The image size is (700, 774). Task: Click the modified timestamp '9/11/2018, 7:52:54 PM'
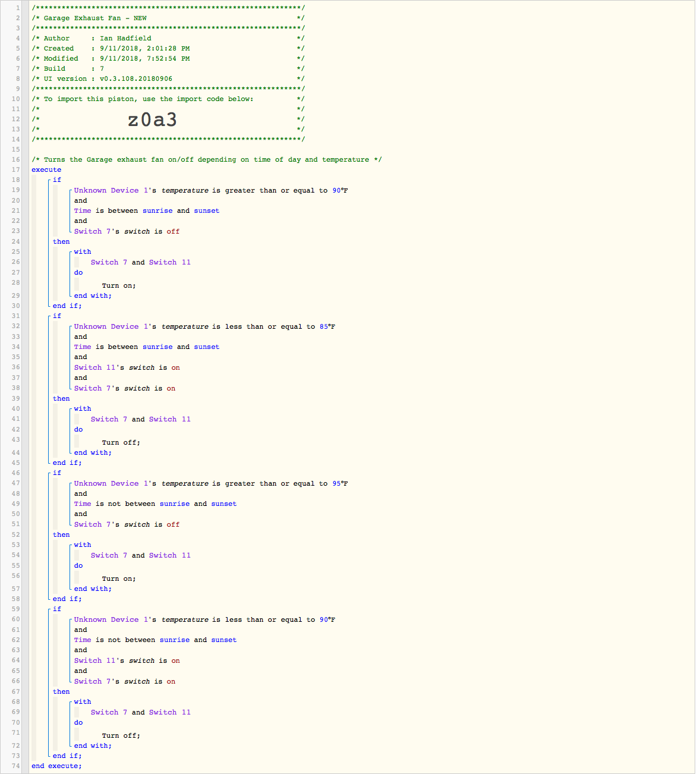click(145, 58)
